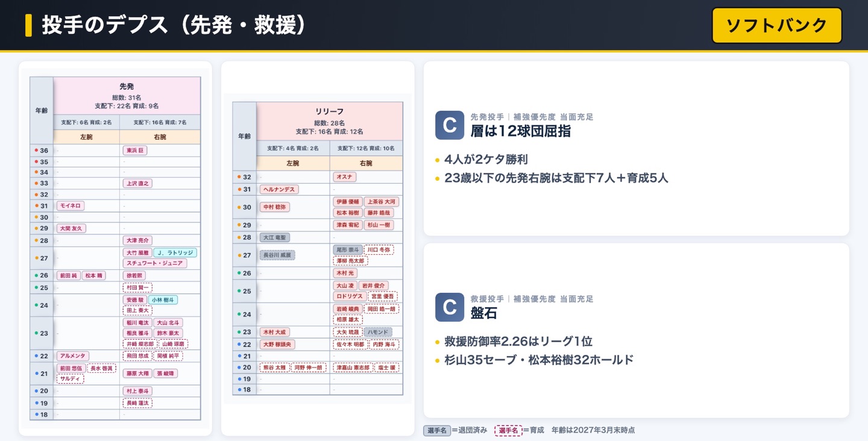Click the C grade badge beside 層は12球団屈指
The width and height of the screenshot is (868, 441).
[450, 125]
